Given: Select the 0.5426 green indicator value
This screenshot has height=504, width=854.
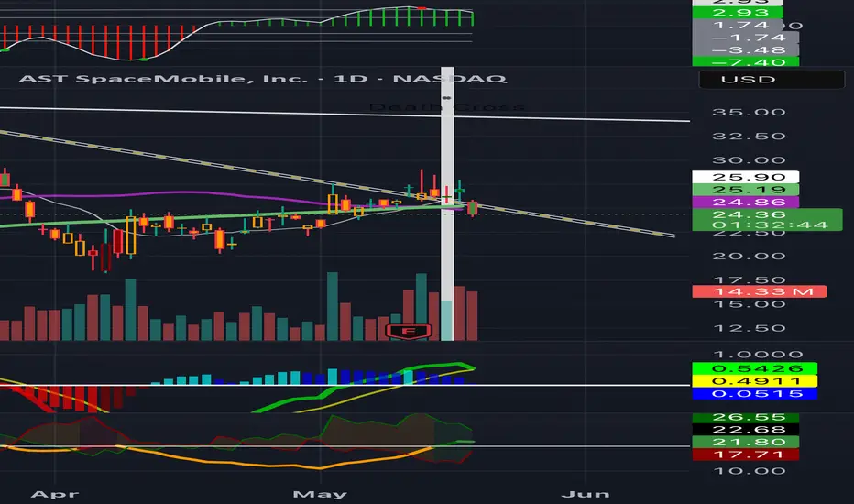Looking at the screenshot, I should [754, 369].
